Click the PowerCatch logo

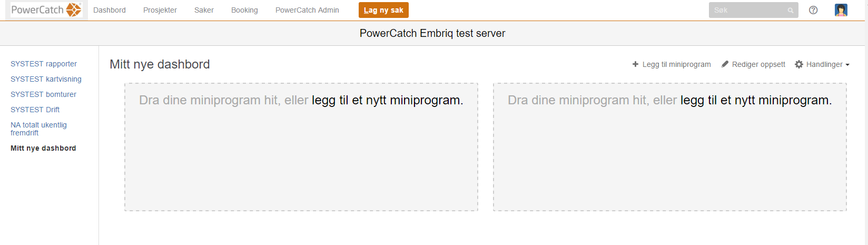tap(46, 10)
